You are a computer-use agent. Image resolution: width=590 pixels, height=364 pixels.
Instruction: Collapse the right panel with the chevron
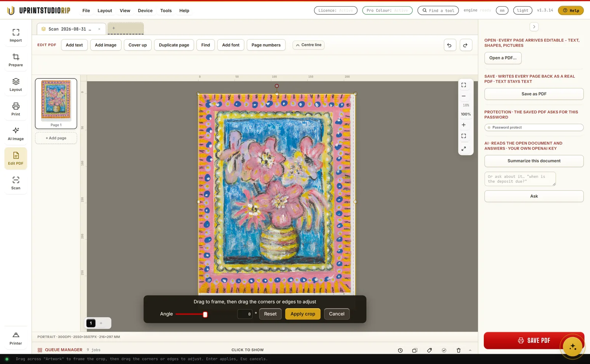click(534, 27)
